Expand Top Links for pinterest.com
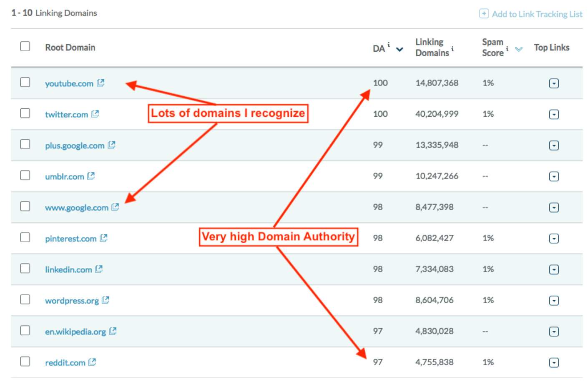Screen dimensions: 588x382 [x=554, y=239]
